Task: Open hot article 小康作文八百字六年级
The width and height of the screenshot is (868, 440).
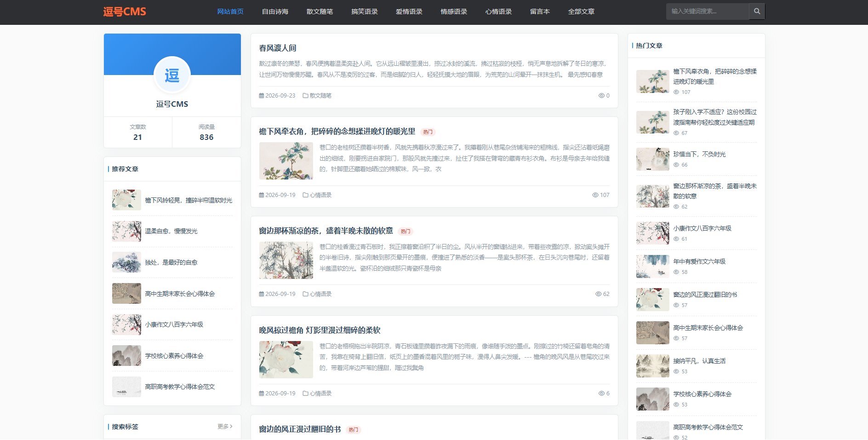Action: click(702, 228)
